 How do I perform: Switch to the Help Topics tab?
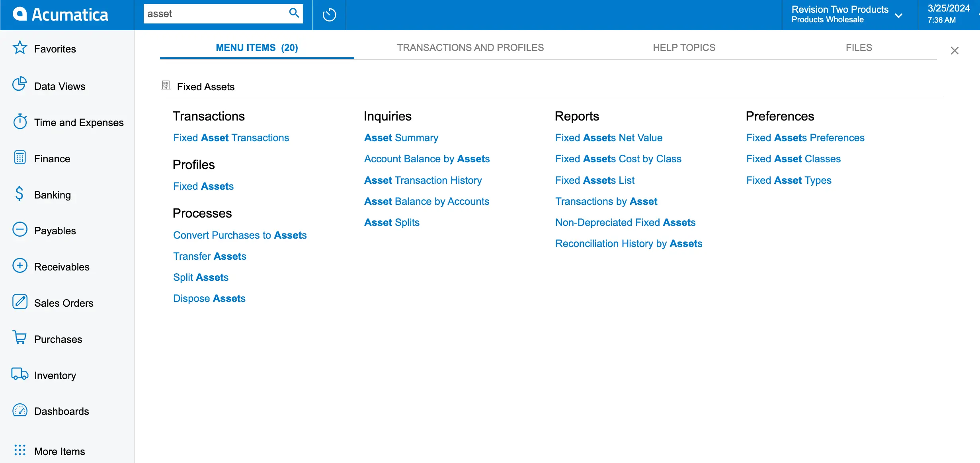[x=684, y=48]
